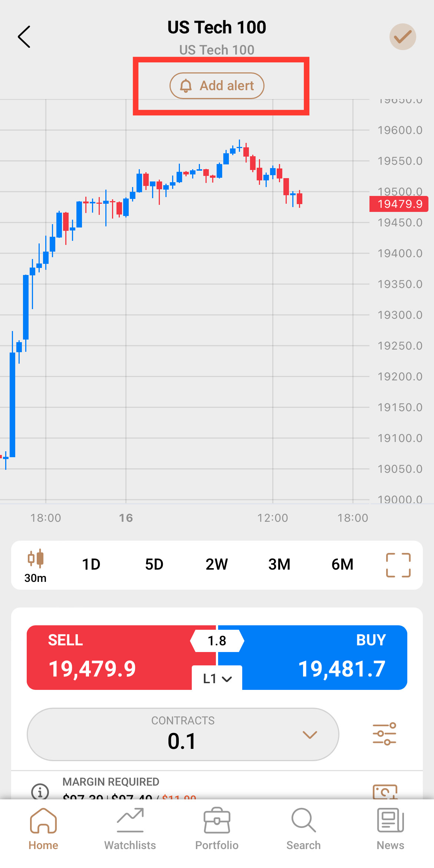Select the 5D time range
This screenshot has height=868, width=434.
(154, 564)
